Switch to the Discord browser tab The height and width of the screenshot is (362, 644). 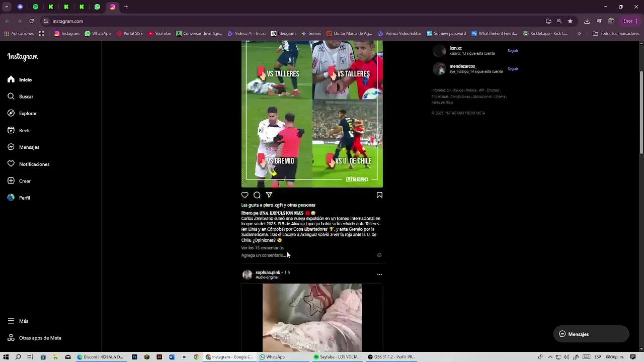(20, 7)
